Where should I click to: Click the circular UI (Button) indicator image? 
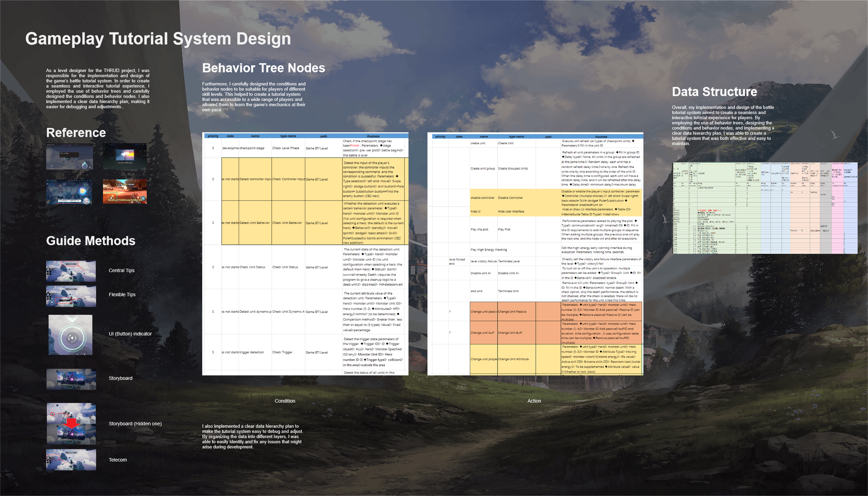tap(70, 335)
